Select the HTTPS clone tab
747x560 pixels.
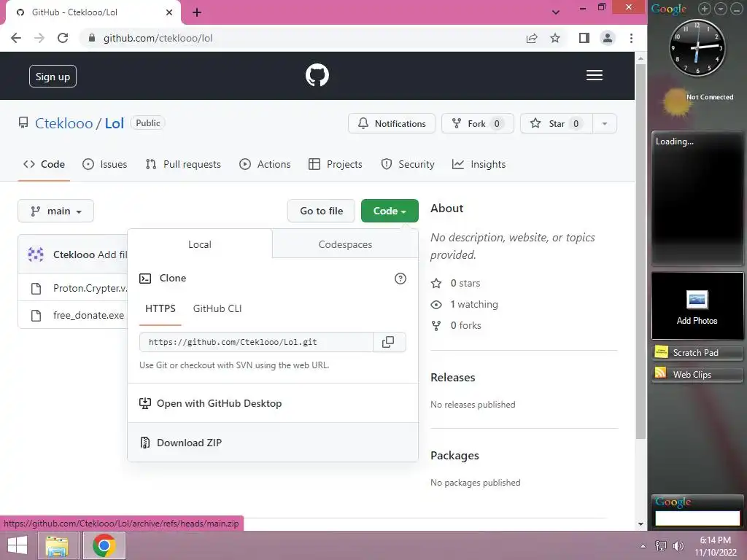(160, 308)
